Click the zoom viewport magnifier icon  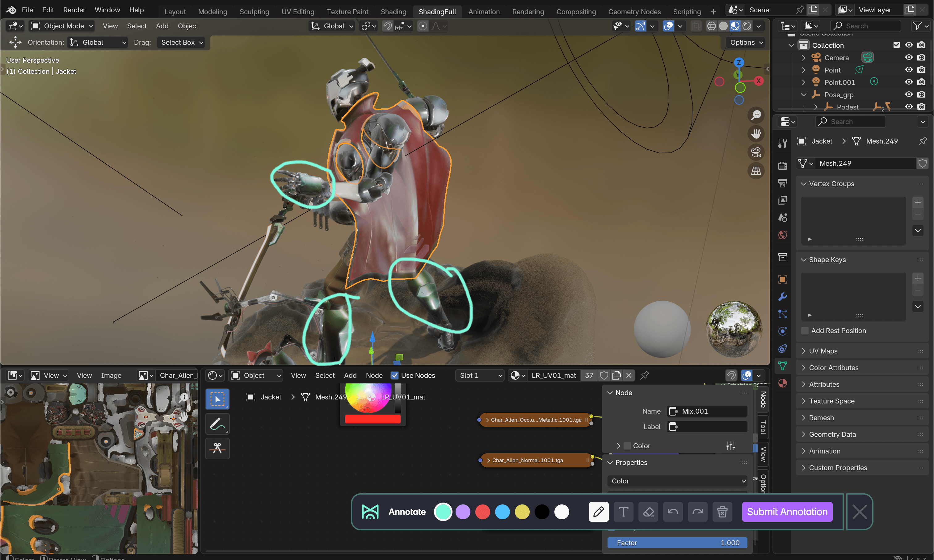[756, 115]
